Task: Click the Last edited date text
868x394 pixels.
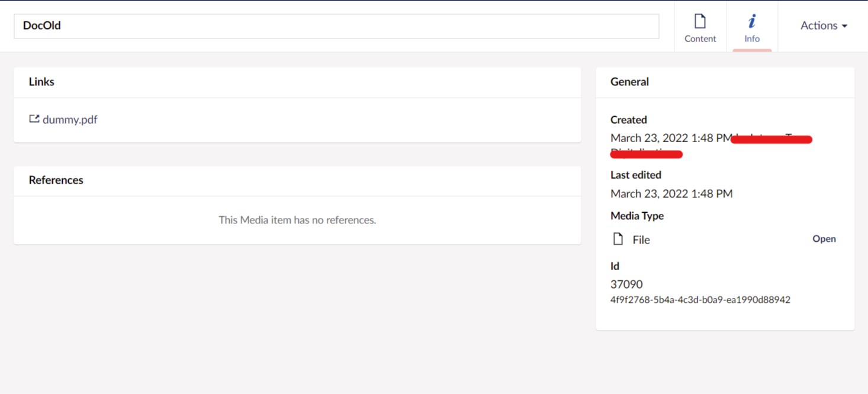Action: coord(671,193)
